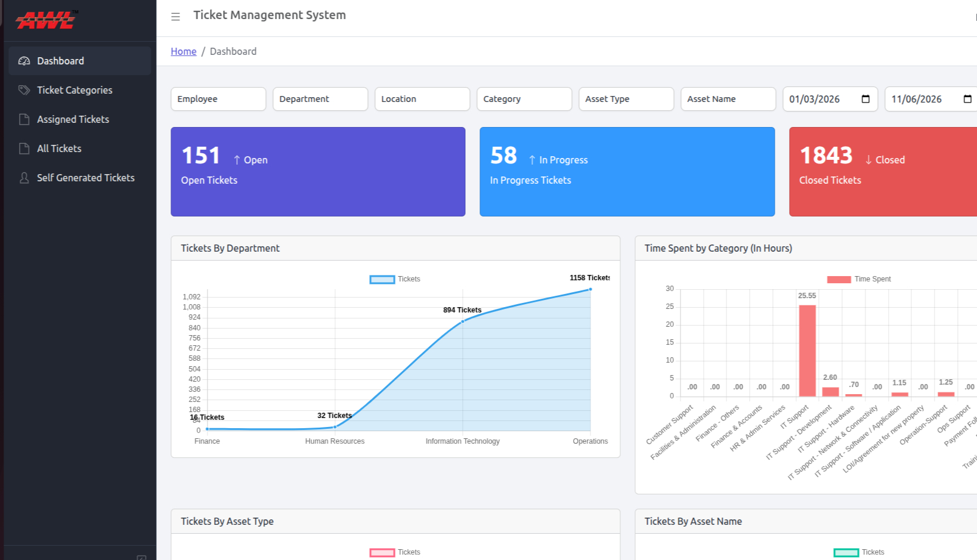The width and height of the screenshot is (977, 560).
Task: Click the AWL logo in the sidebar
Action: point(47,20)
